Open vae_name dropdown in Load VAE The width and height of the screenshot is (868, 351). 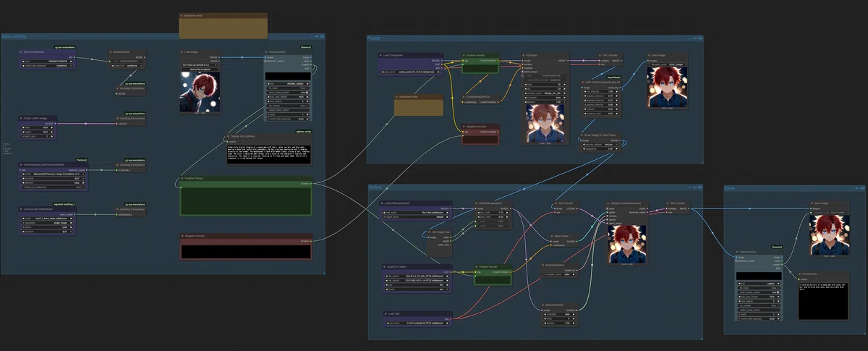point(417,323)
